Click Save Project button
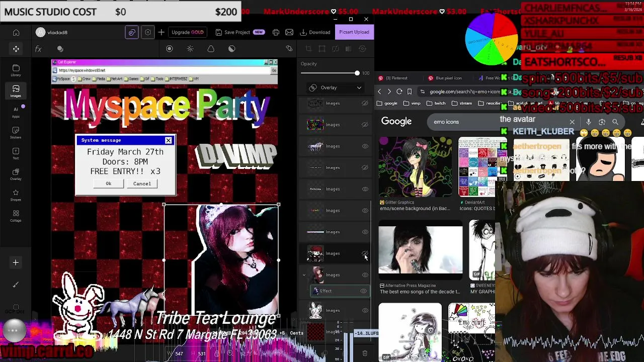The height and width of the screenshot is (362, 644). point(240,32)
